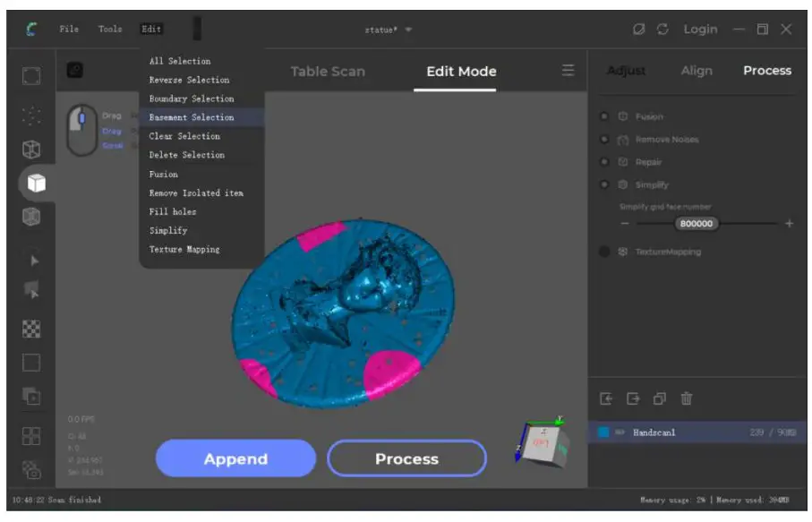812x522 pixels.
Task: Click the blue color swatch of Handscan1
Action: pyautogui.click(x=603, y=432)
